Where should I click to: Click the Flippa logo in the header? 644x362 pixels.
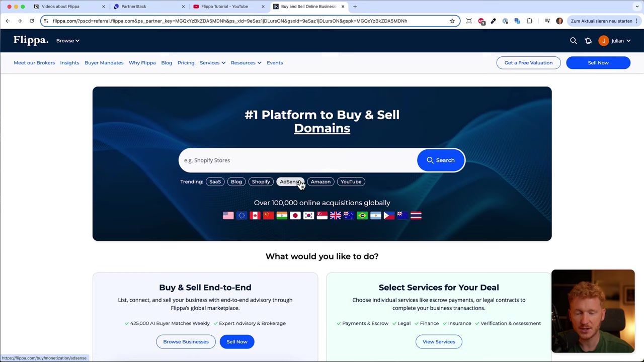[x=31, y=40]
